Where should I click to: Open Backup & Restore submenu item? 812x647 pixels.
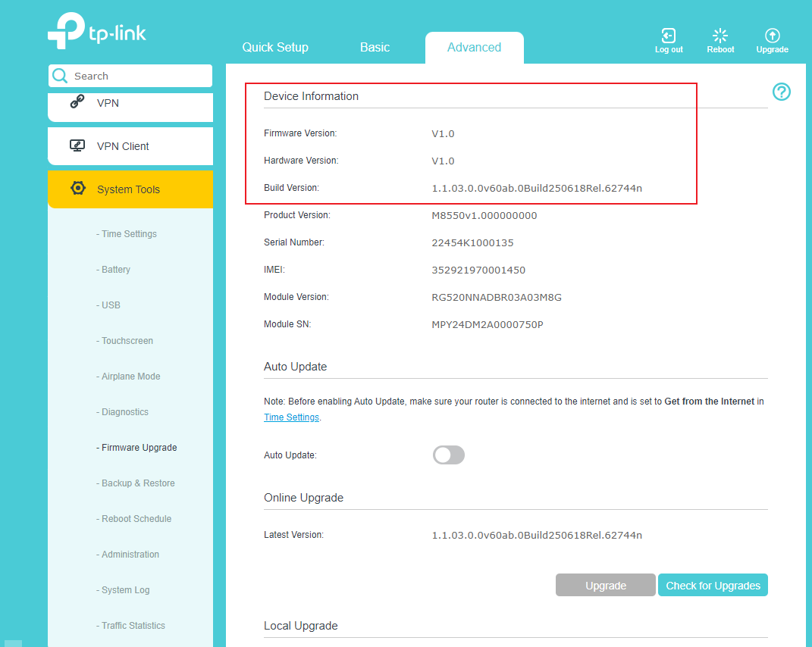click(135, 483)
